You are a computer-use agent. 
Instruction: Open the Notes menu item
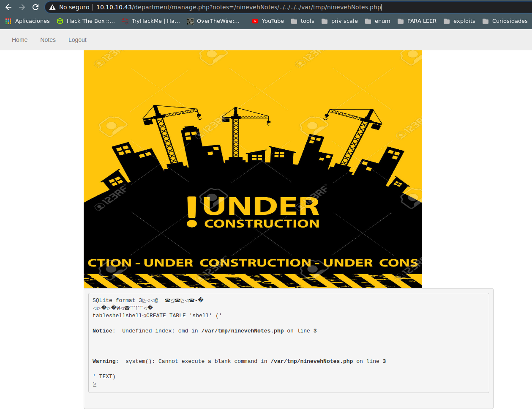coord(48,40)
